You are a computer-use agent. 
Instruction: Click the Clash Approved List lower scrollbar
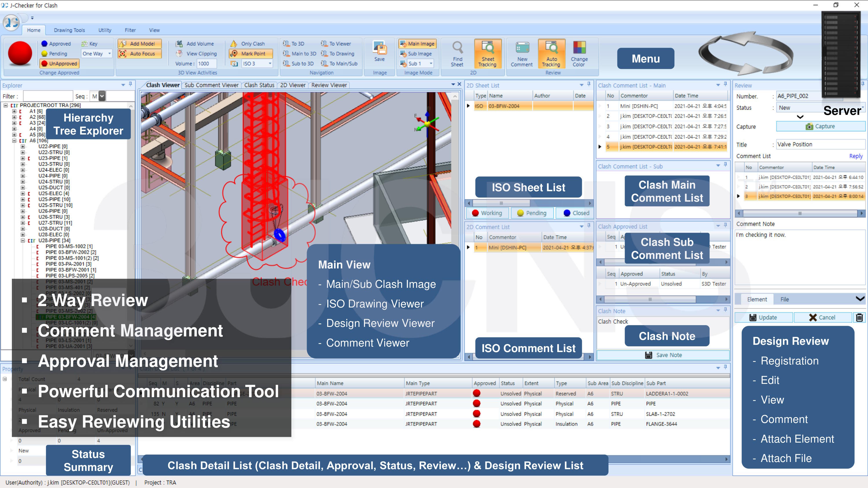663,299
